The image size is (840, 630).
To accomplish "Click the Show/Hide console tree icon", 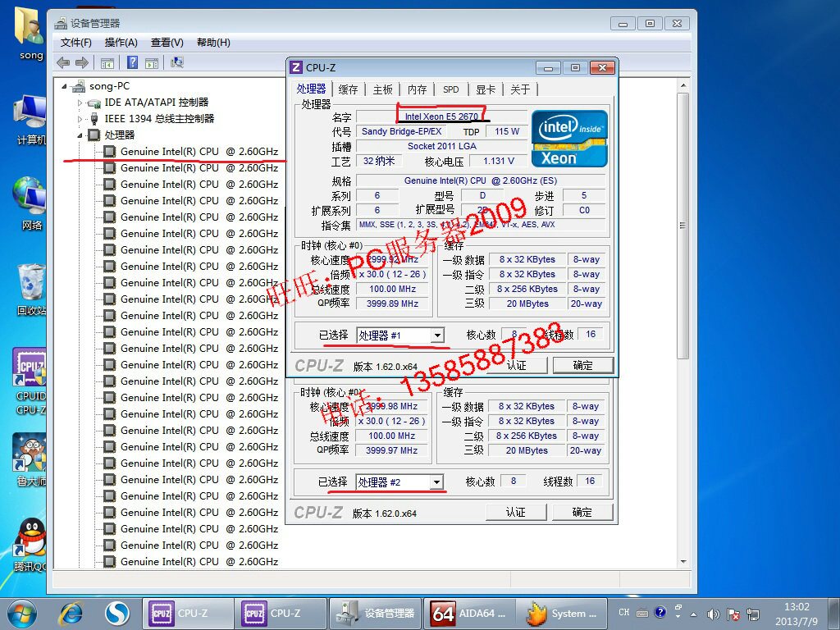I will [107, 62].
